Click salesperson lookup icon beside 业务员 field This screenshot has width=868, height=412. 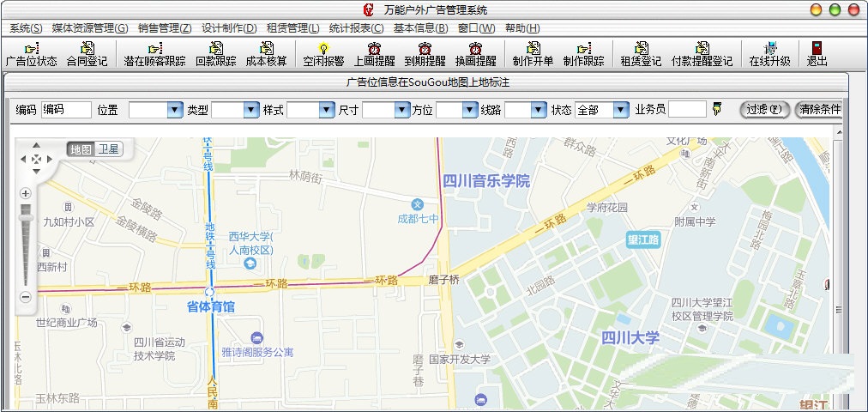point(717,109)
